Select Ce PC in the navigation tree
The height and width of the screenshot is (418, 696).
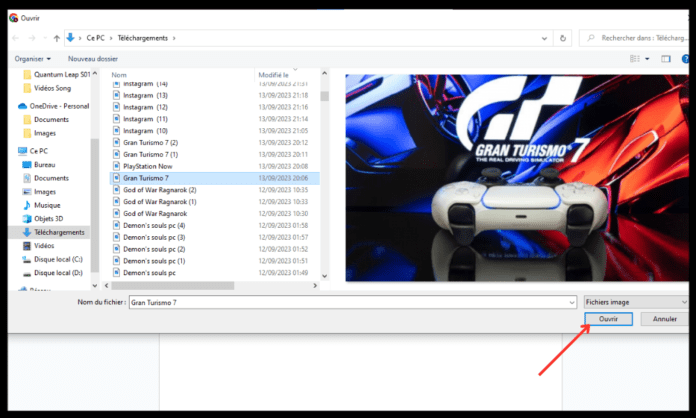tap(33, 151)
